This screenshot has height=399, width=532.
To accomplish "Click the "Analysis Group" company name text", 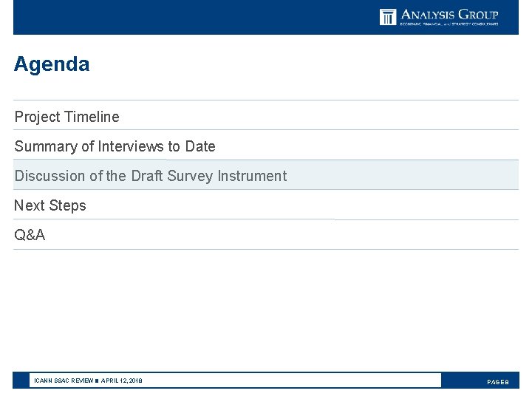I will [x=449, y=14].
